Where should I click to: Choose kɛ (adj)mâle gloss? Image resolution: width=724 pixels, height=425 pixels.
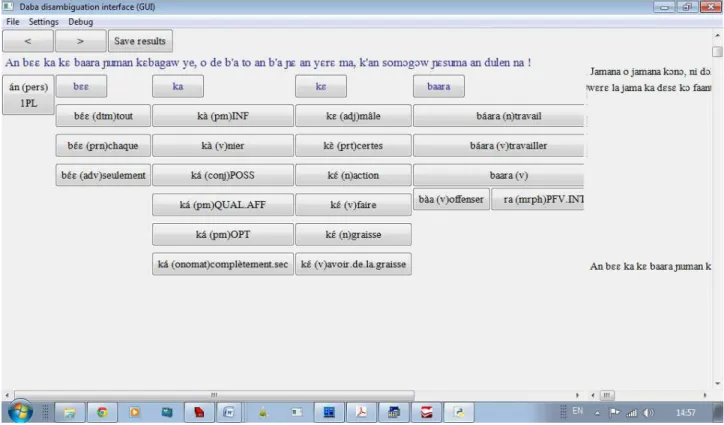[x=353, y=116]
